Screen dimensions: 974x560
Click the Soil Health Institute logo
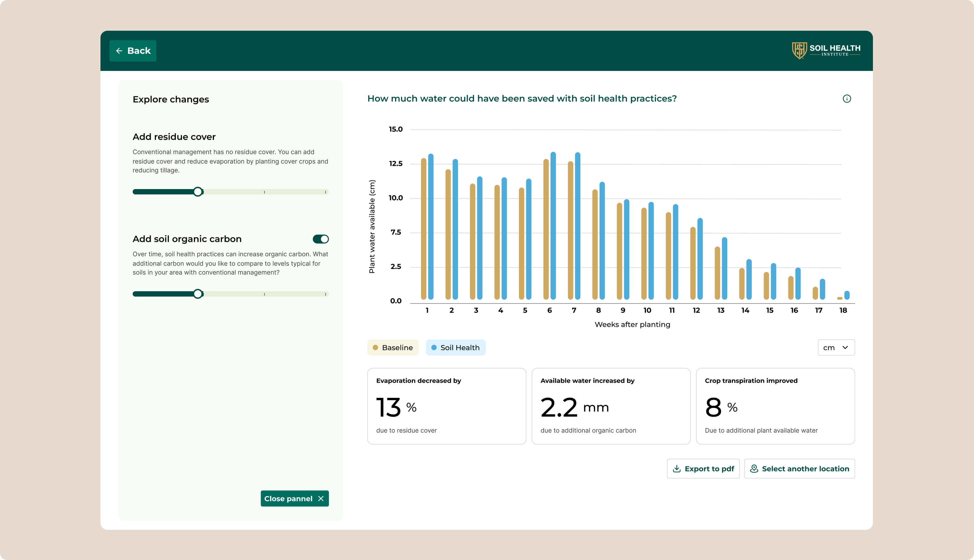(x=826, y=51)
